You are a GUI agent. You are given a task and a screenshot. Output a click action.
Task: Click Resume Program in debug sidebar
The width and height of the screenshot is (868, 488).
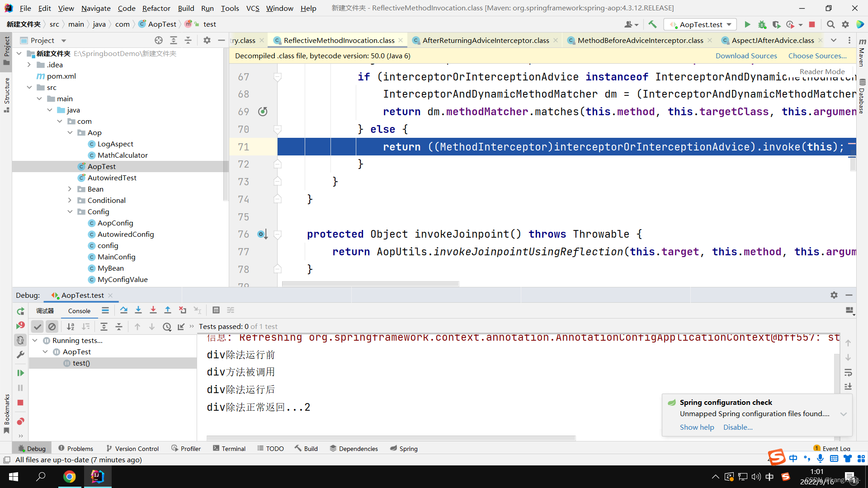20,373
